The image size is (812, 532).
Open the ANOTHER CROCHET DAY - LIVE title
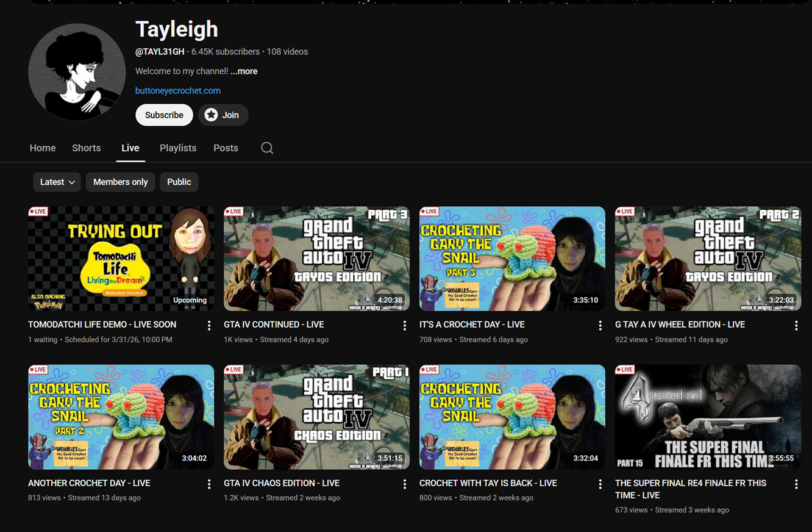89,483
